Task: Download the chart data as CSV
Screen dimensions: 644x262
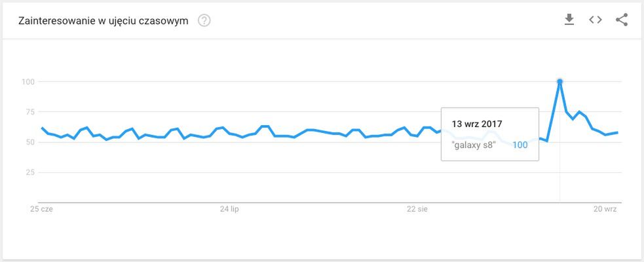Action: pos(569,20)
